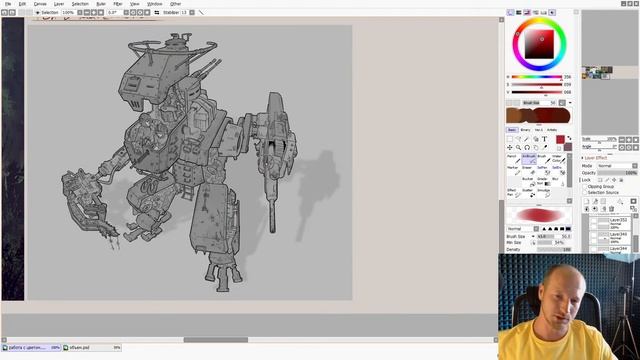
Task: Click the Density slider bar
Action: click(x=554, y=249)
